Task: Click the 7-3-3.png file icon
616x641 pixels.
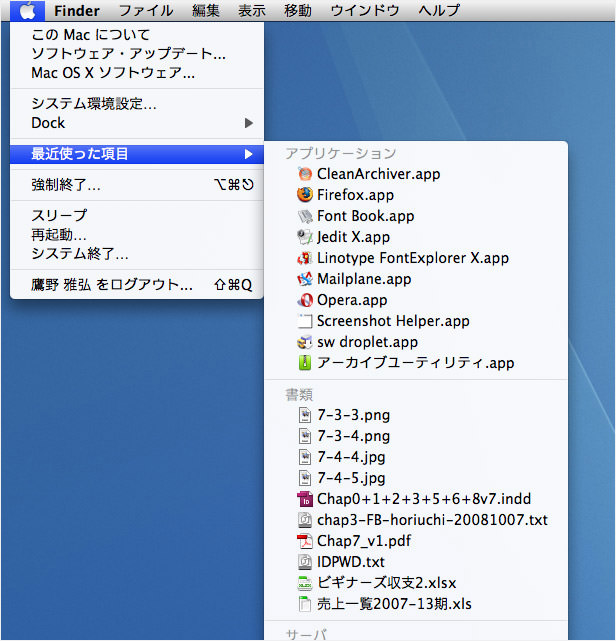Action: click(x=305, y=415)
